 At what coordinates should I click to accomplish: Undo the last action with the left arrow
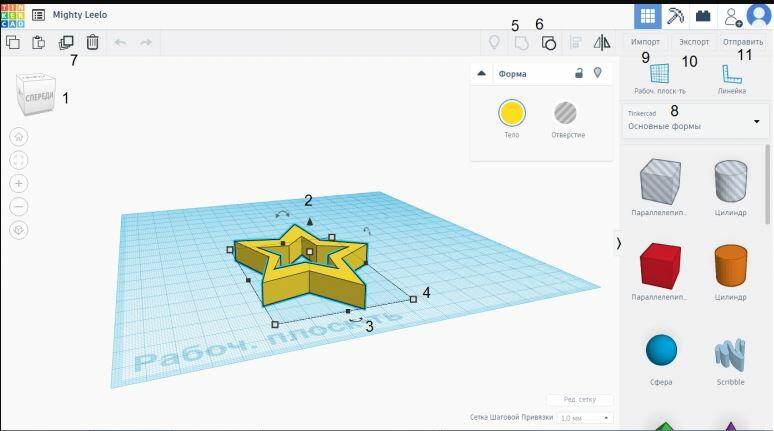point(120,42)
